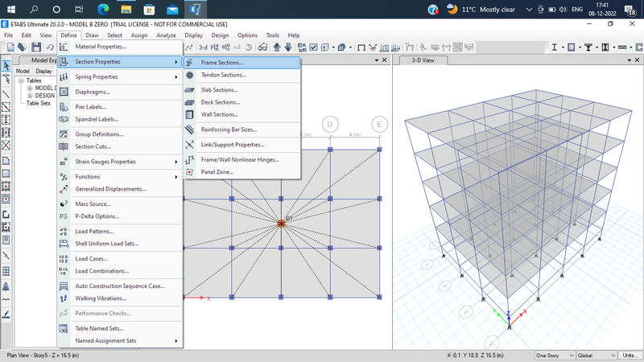The width and height of the screenshot is (644, 362).
Task: Open the Display menu
Action: [x=193, y=35]
